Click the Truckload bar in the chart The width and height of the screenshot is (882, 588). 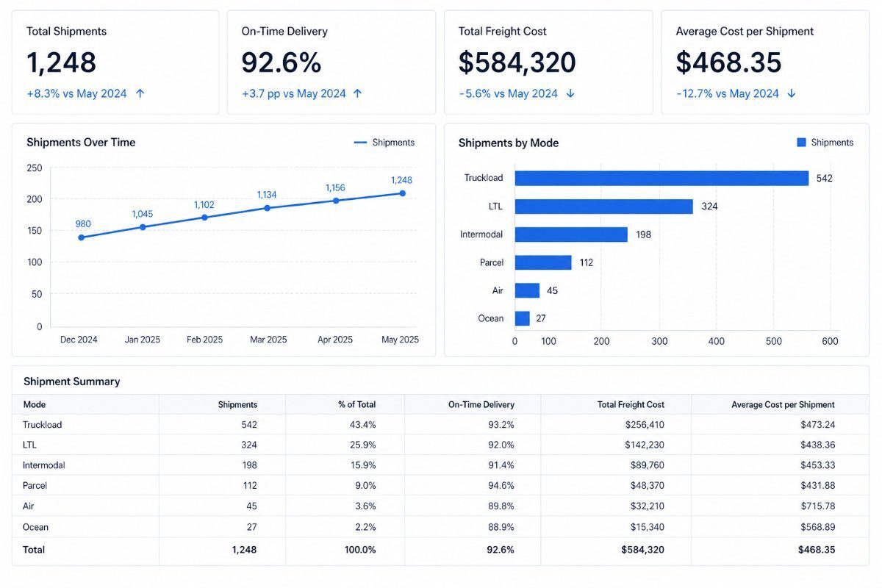click(x=661, y=178)
